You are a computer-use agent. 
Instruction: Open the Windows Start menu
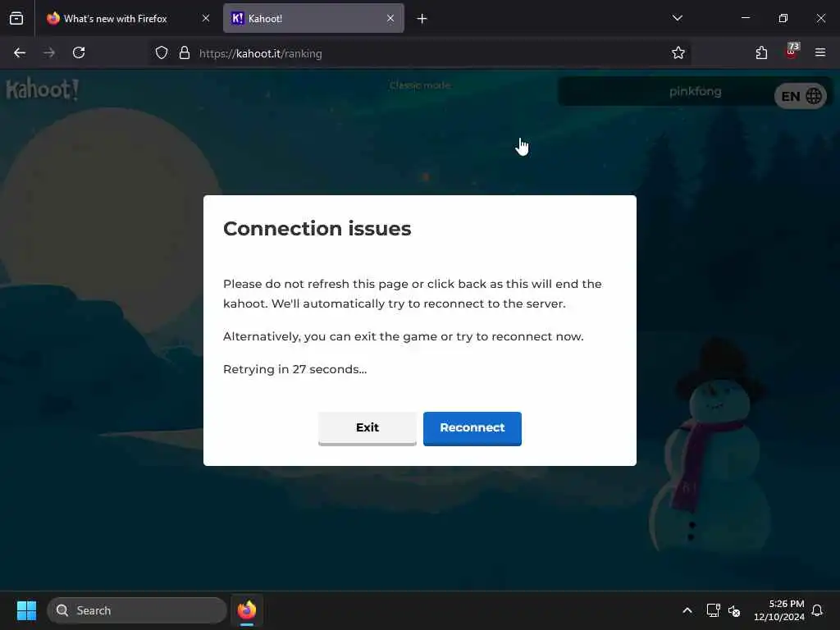[x=26, y=610]
